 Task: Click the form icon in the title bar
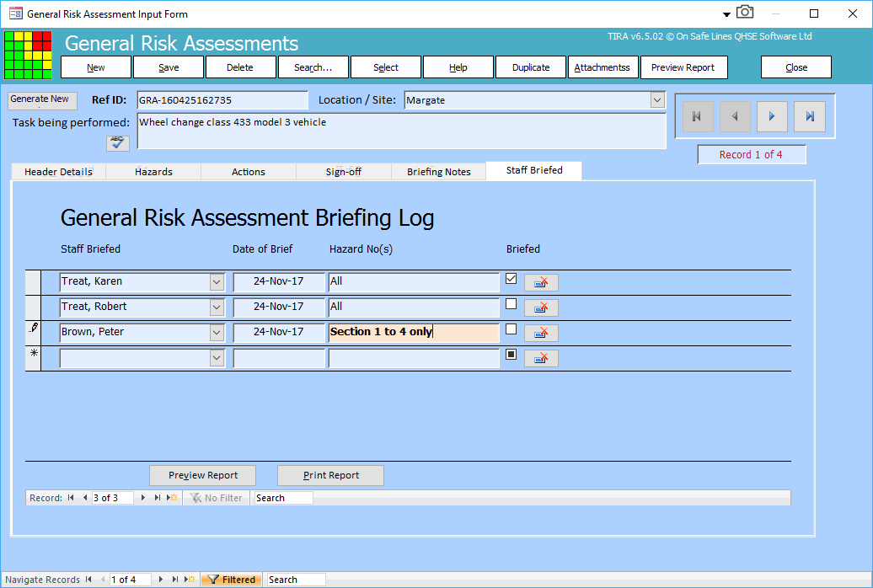[x=15, y=13]
